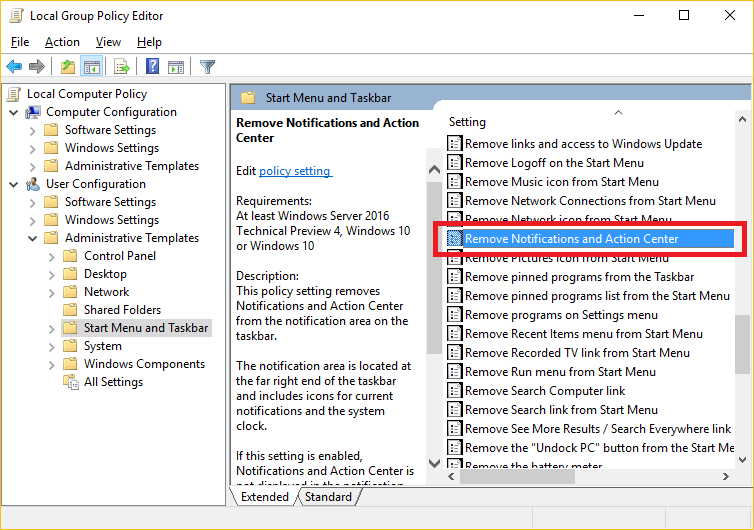Click the Local Computer Policy scroll icon
This screenshot has width=754, height=530.
pyautogui.click(x=14, y=94)
